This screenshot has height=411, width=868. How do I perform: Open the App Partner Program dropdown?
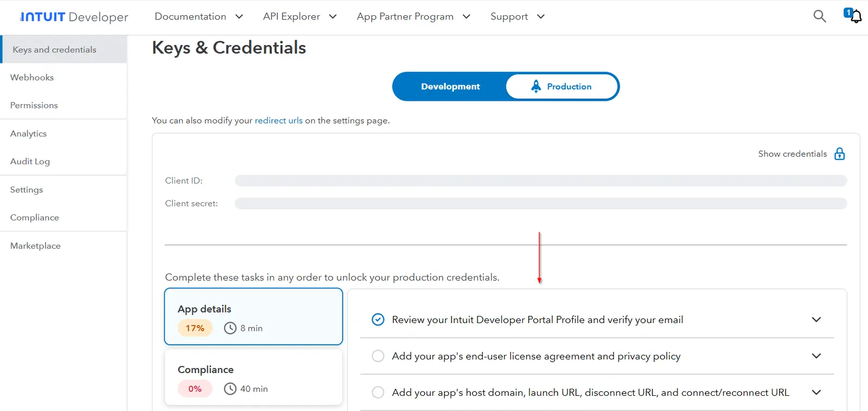tap(413, 17)
